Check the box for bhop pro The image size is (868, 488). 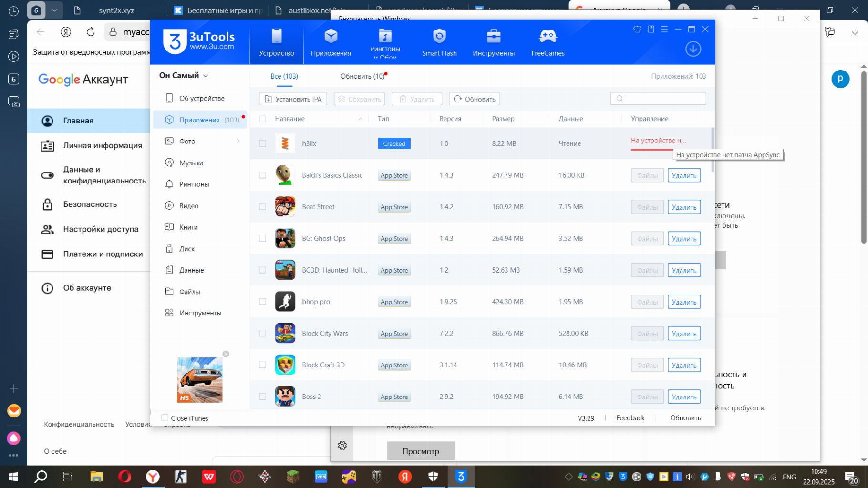point(262,302)
